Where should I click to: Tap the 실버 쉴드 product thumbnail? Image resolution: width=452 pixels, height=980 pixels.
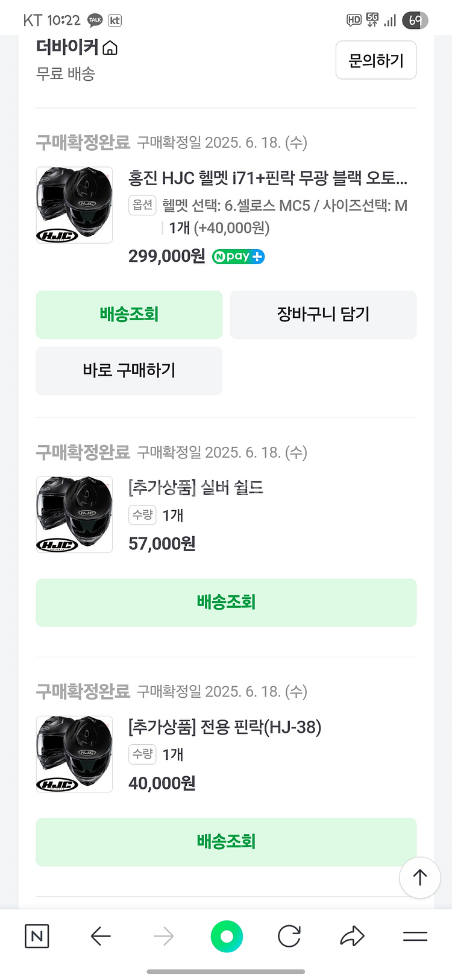74,514
